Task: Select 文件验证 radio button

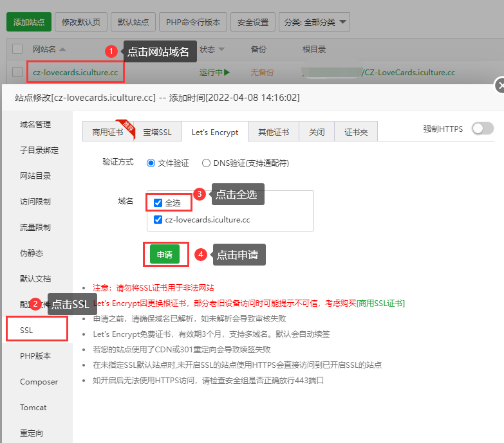Action: 151,163
